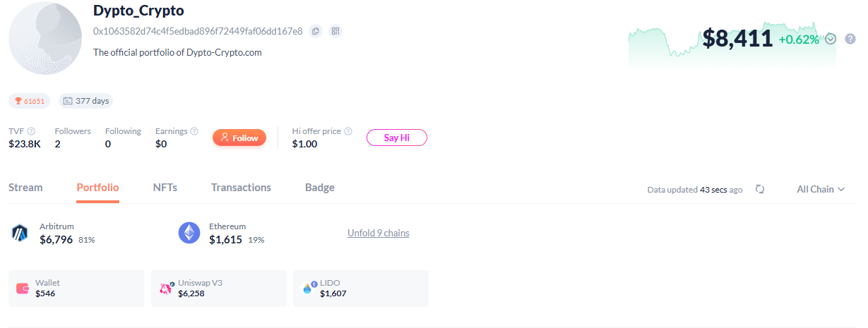This screenshot has height=328, width=868.
Task: Unfold 9 chains
Action: [379, 233]
